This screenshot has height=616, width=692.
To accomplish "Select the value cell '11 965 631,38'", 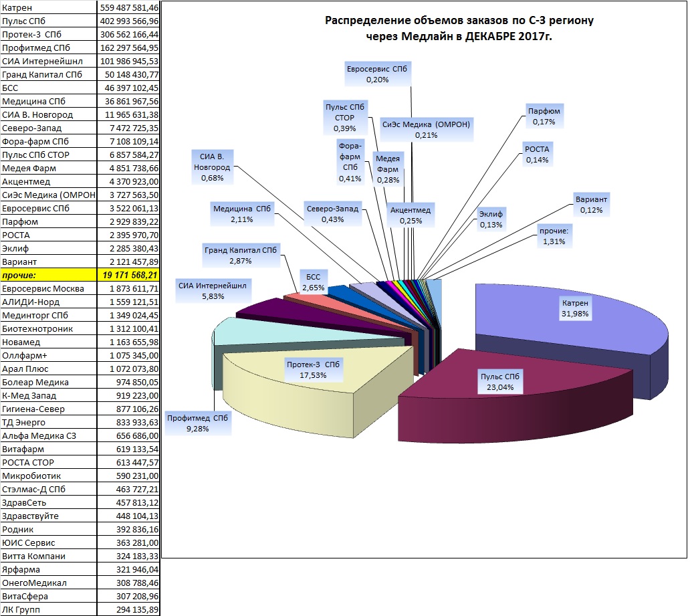I will (x=128, y=114).
